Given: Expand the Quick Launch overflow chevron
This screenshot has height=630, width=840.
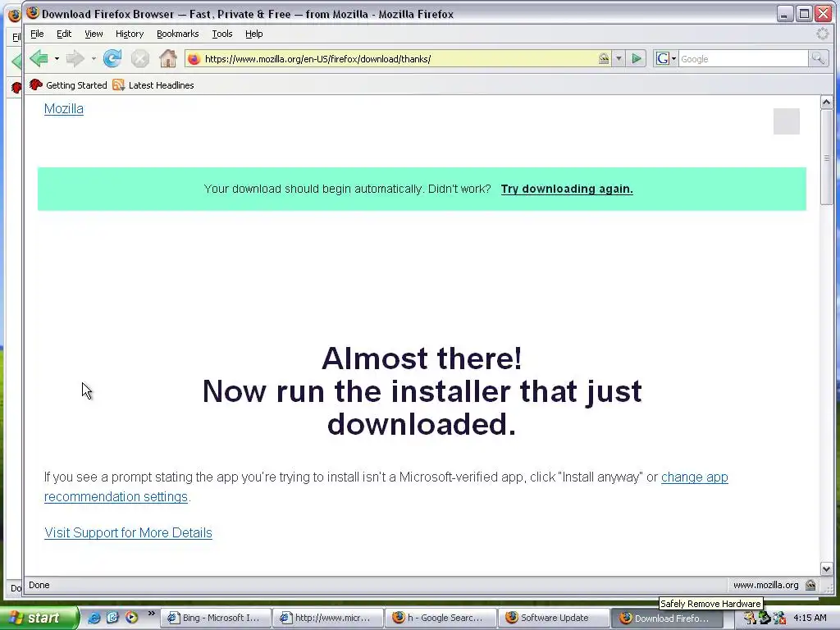Looking at the screenshot, I should [x=152, y=614].
